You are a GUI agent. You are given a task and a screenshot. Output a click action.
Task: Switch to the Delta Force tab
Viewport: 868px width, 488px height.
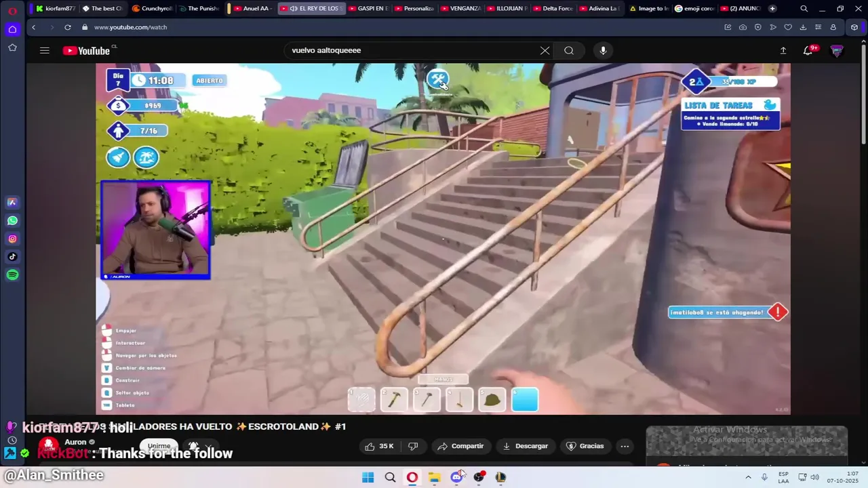[553, 9]
